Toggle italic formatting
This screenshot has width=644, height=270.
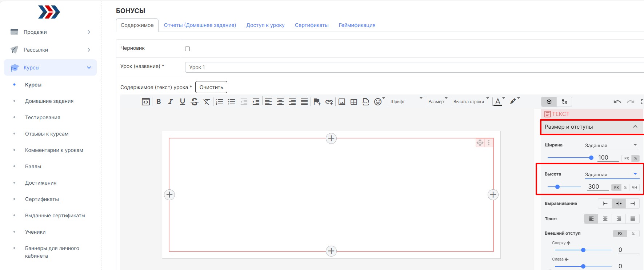[x=171, y=102]
